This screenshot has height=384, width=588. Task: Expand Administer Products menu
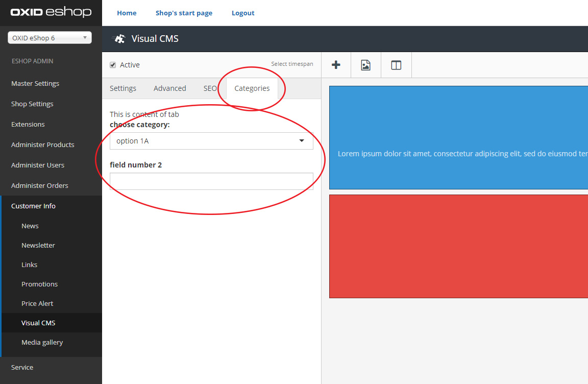click(x=43, y=145)
